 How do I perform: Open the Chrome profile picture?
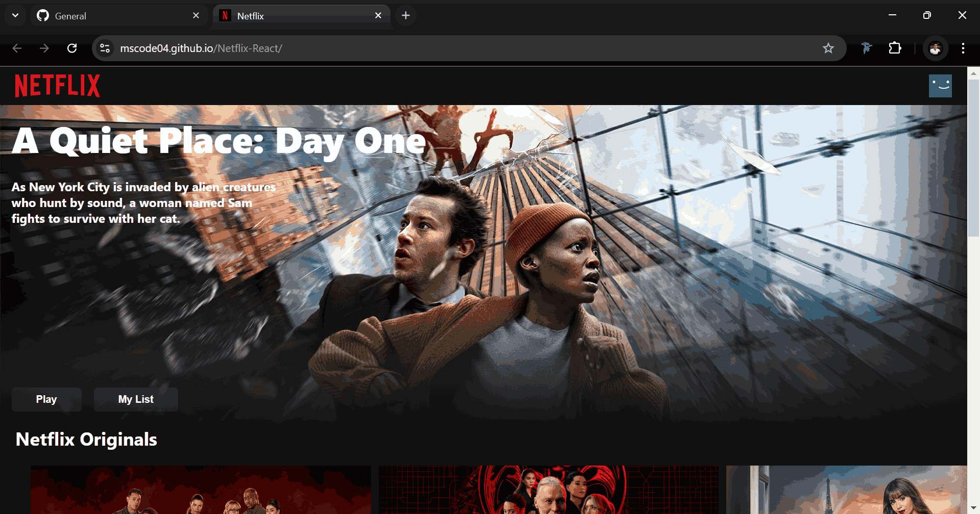935,48
